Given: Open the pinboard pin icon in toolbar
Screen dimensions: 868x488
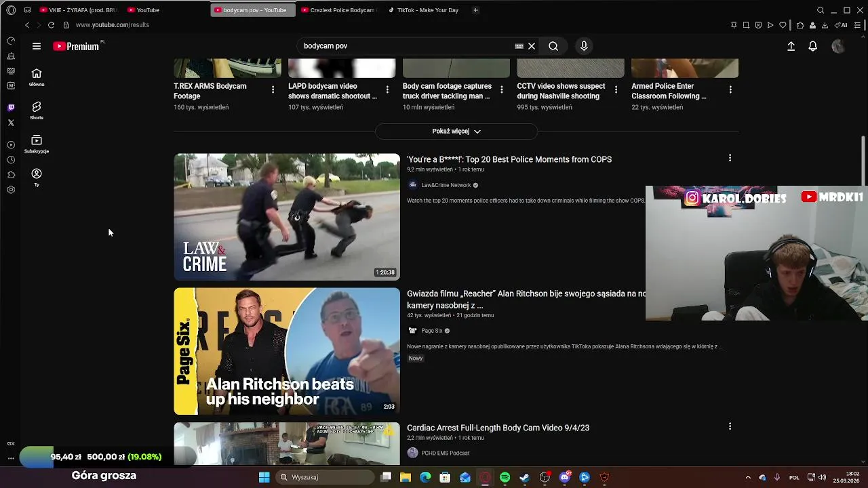Looking at the screenshot, I should [x=734, y=25].
